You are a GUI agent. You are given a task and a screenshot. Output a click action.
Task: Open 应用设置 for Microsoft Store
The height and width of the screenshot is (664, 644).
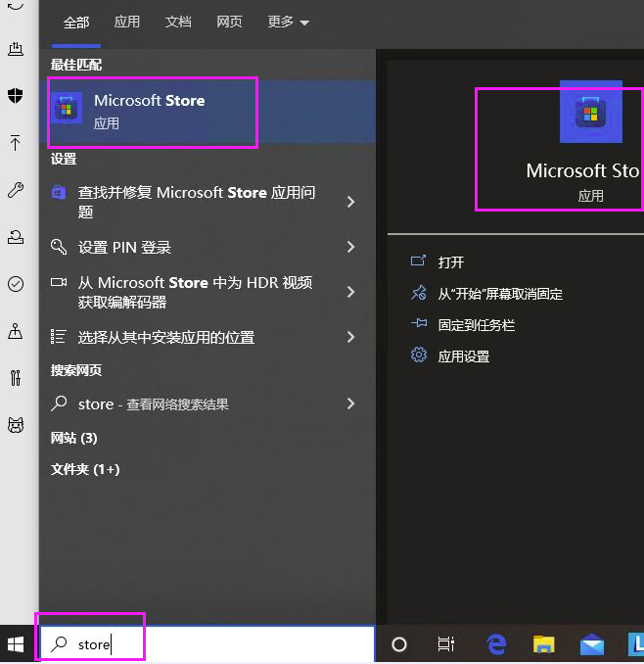click(464, 356)
